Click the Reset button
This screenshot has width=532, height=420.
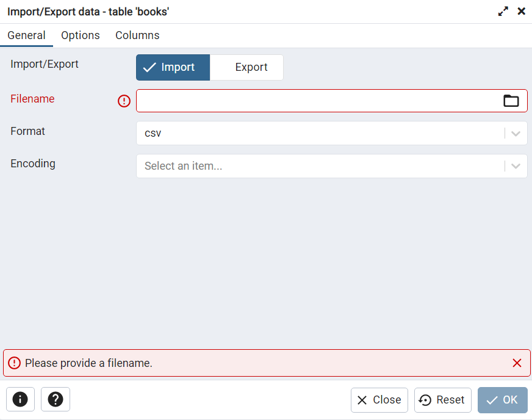[x=443, y=400]
